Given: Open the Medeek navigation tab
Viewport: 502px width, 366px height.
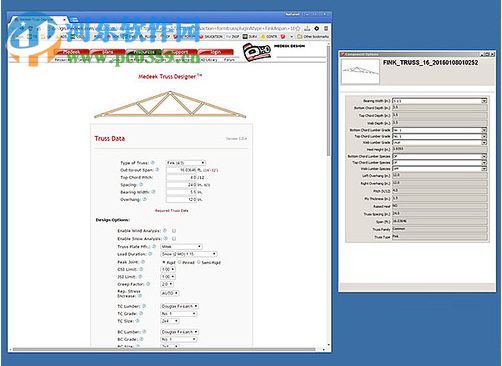Looking at the screenshot, I should [71, 52].
